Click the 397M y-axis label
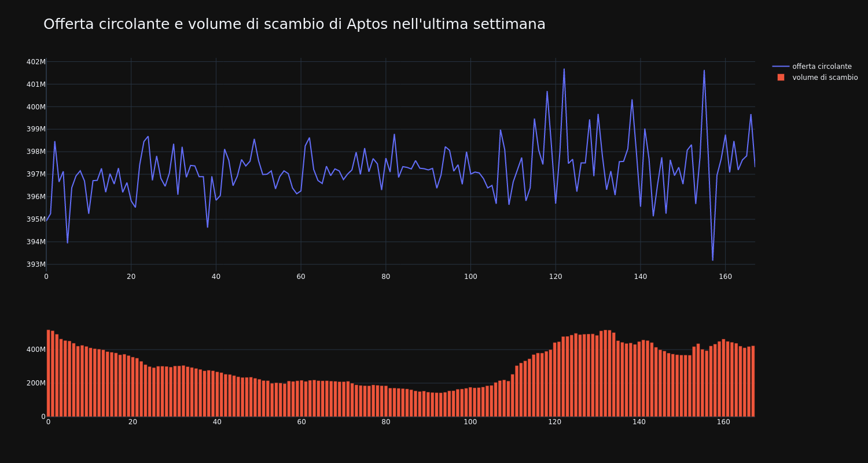The width and height of the screenshot is (868, 463). pyautogui.click(x=36, y=174)
